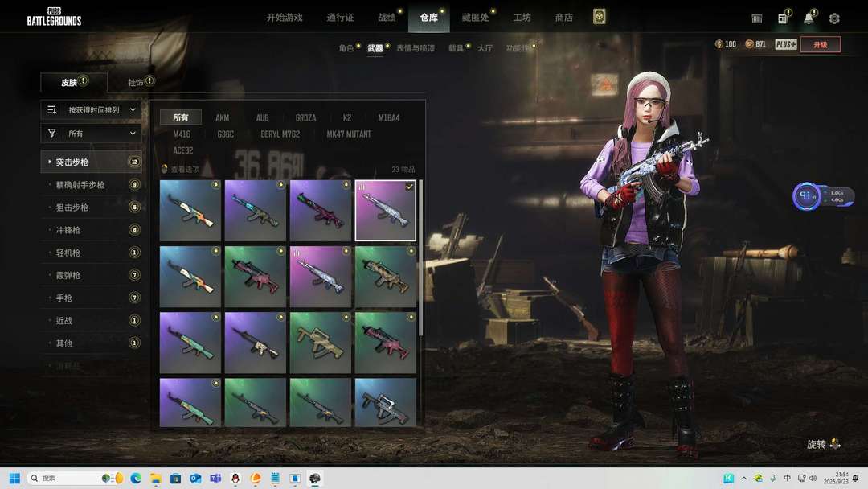Go to the 开始游戏 tab
Screen dimensions: 868x489
click(285, 18)
